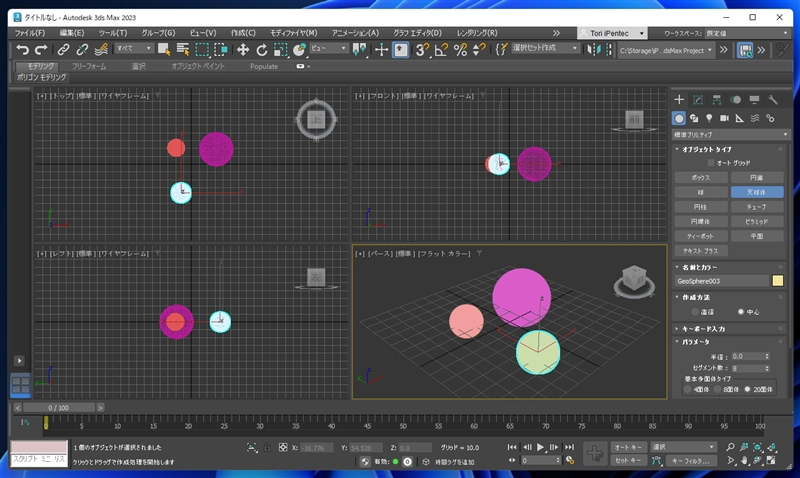Open the Utilities wrench panel icon
Image resolution: width=800 pixels, height=478 pixels.
coord(773,99)
